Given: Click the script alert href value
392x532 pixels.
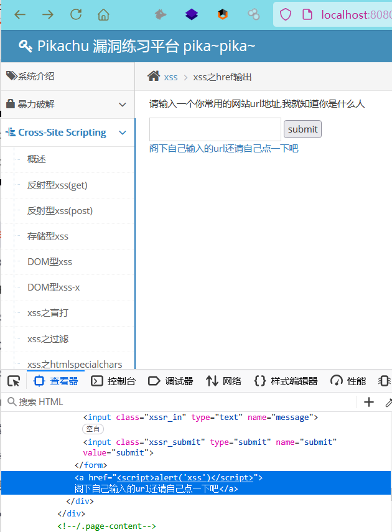Looking at the screenshot, I should click(x=185, y=477).
